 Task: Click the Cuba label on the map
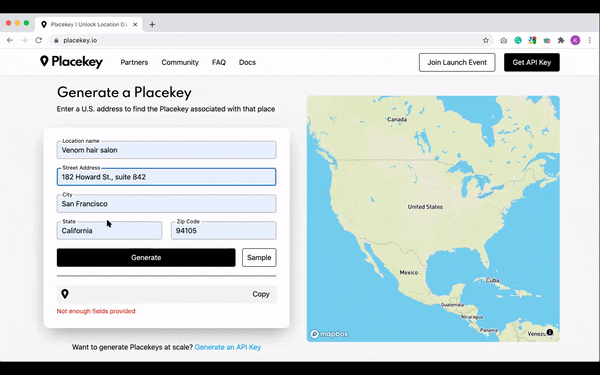pos(492,280)
